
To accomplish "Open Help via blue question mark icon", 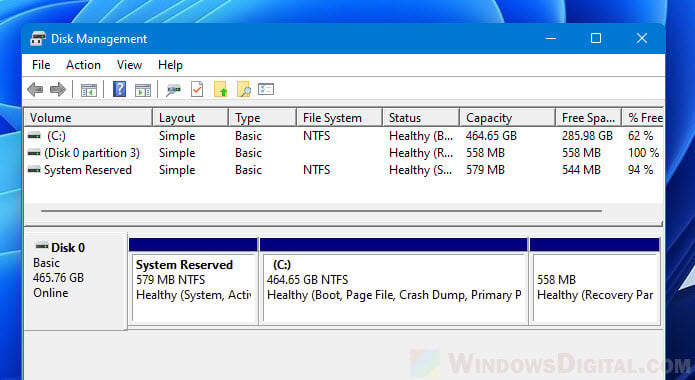I will tap(119, 89).
